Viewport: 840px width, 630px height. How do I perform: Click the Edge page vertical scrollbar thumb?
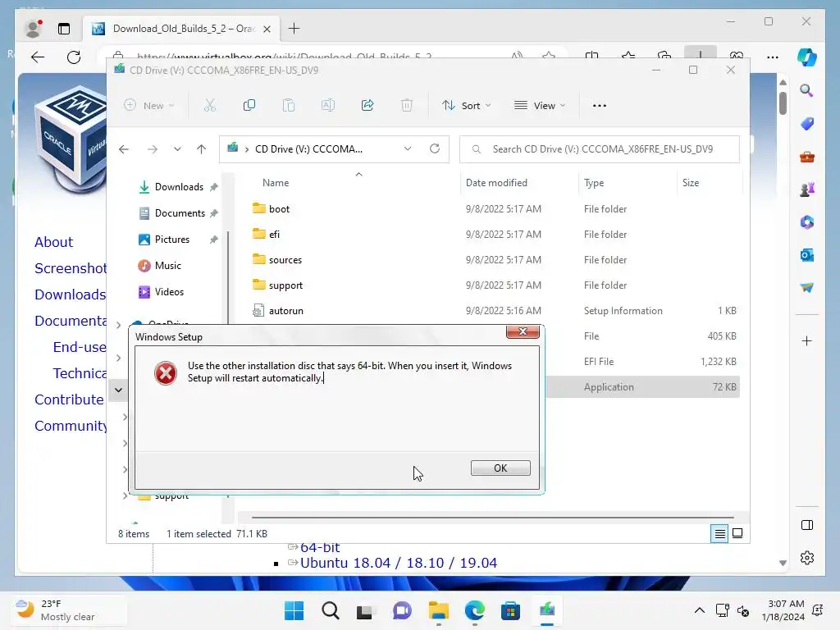783,103
